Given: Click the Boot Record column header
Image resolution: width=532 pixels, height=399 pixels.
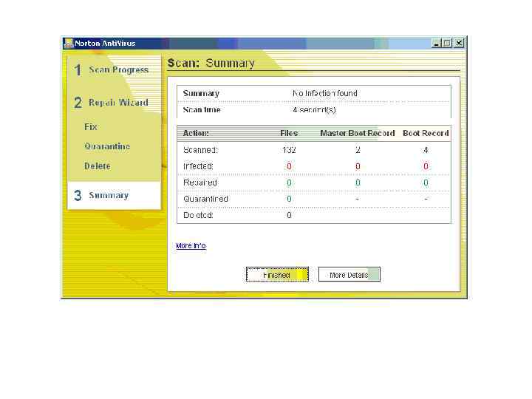Looking at the screenshot, I should tap(426, 133).
